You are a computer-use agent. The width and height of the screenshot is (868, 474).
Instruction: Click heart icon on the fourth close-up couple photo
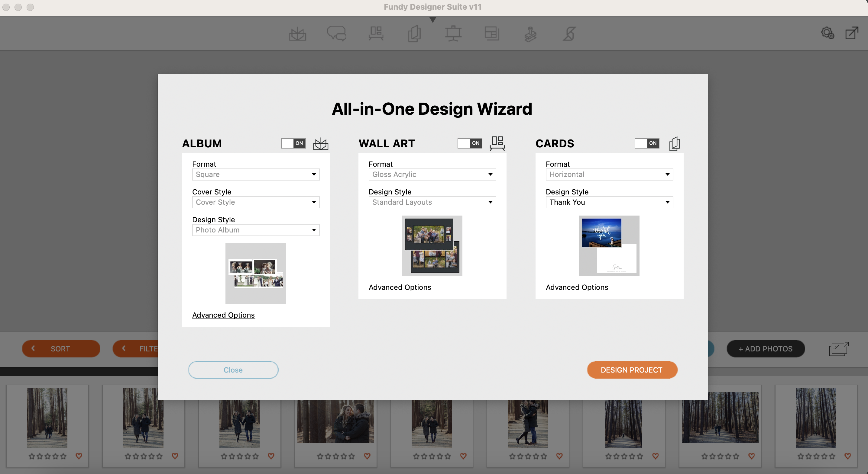coord(367,456)
